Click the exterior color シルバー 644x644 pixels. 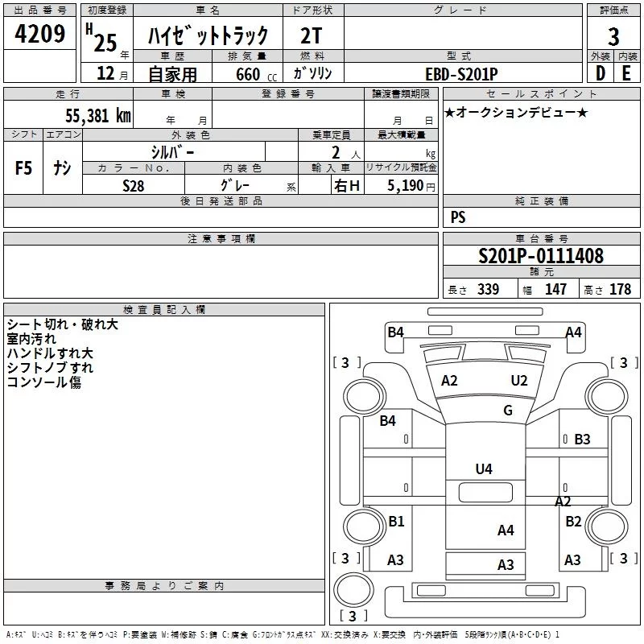click(x=173, y=152)
